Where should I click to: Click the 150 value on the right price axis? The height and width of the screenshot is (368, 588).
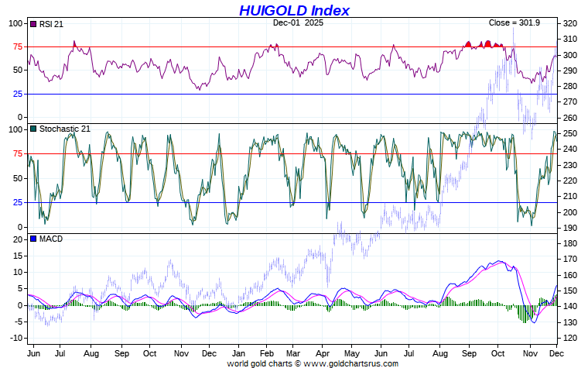570,291
